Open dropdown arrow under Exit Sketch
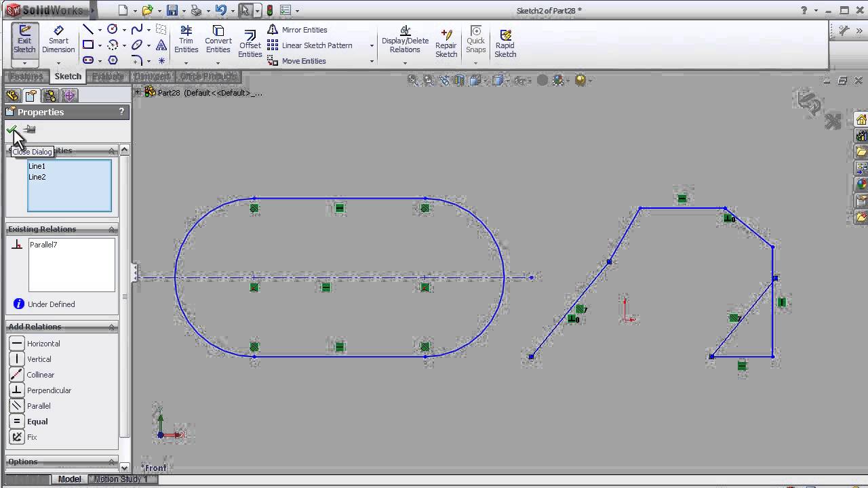Image resolution: width=868 pixels, height=488 pixels. (x=24, y=63)
